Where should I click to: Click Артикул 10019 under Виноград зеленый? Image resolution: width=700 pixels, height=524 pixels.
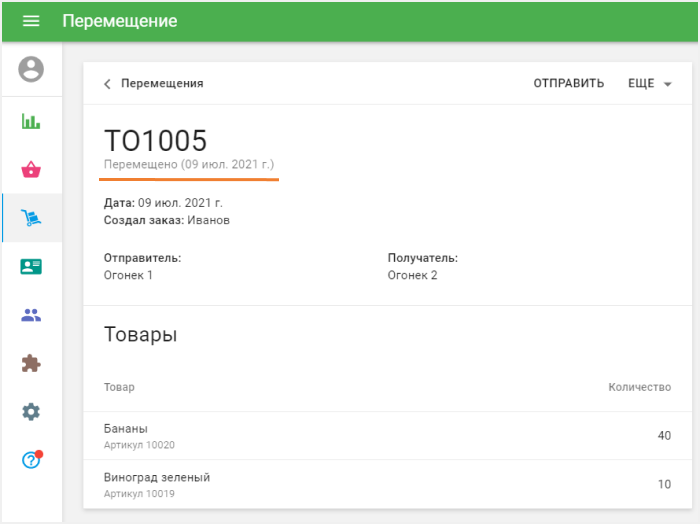(x=139, y=494)
